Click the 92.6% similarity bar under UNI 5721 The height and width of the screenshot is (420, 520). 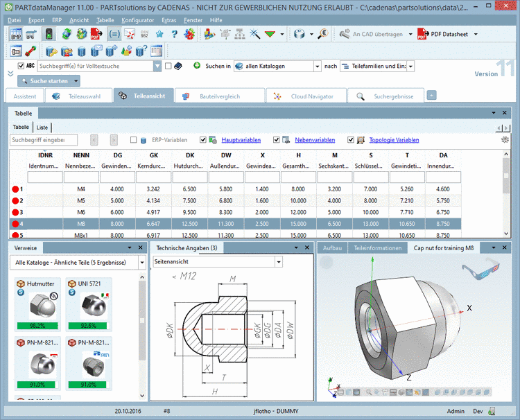click(88, 326)
